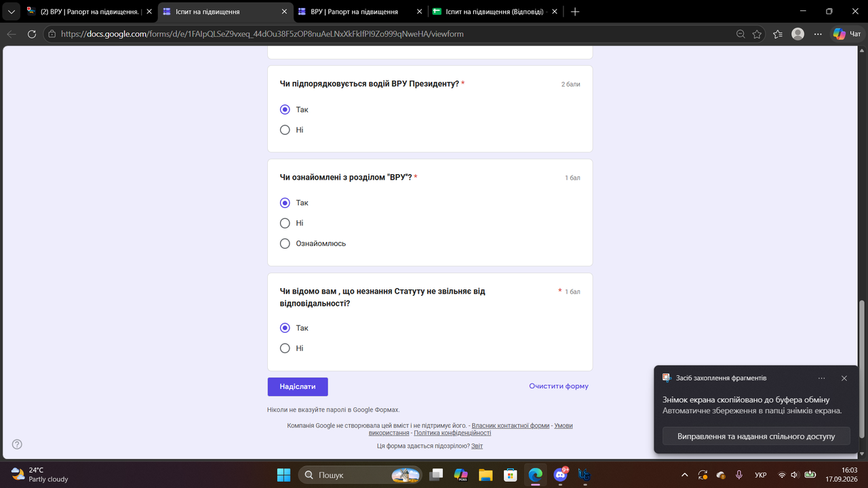Open browser settings and more menu
The image size is (868, 488).
(819, 34)
